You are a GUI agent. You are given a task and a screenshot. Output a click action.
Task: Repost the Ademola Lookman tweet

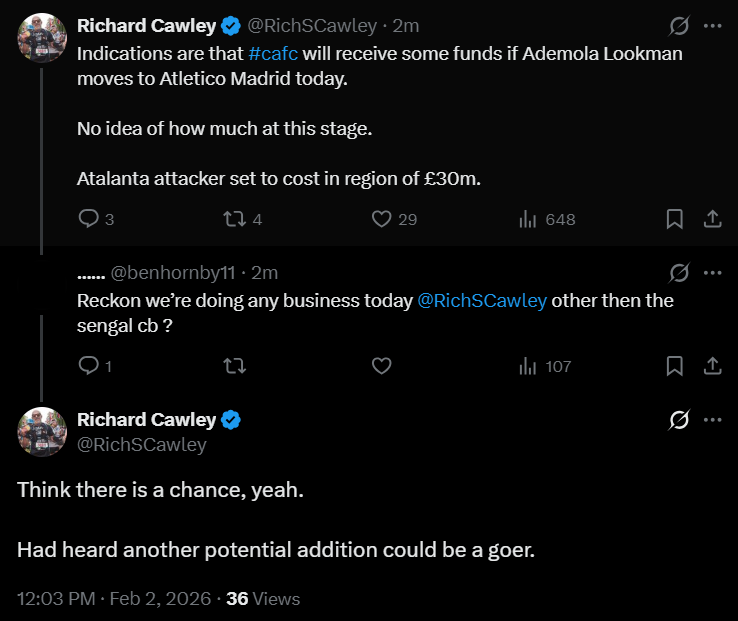[234, 219]
